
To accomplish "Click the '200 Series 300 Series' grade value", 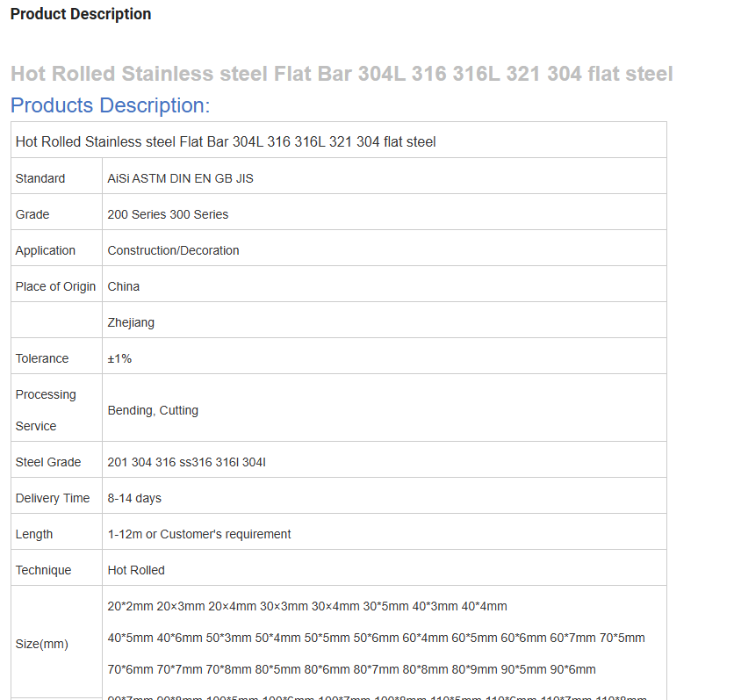I will coord(168,214).
